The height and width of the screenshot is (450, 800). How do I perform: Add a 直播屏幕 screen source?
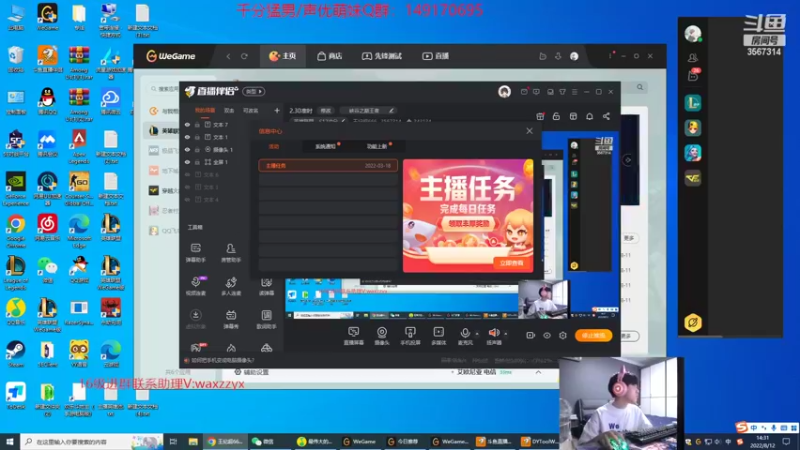coord(354,336)
